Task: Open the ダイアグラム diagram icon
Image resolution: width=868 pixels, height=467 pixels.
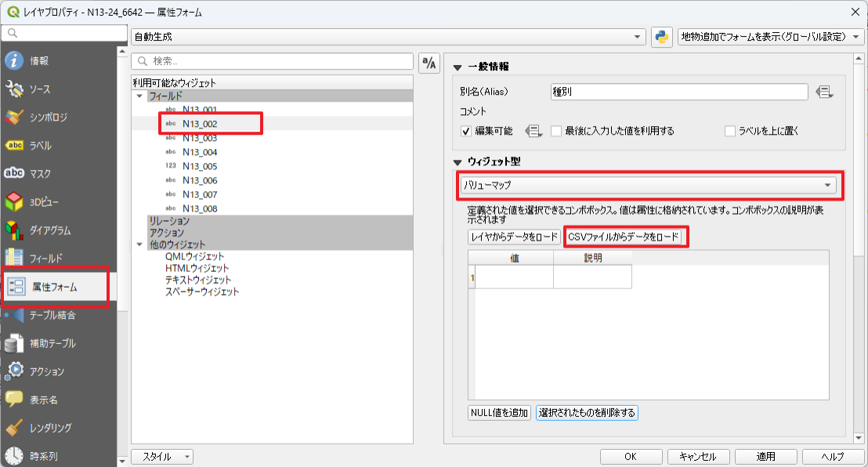Action: point(14,230)
